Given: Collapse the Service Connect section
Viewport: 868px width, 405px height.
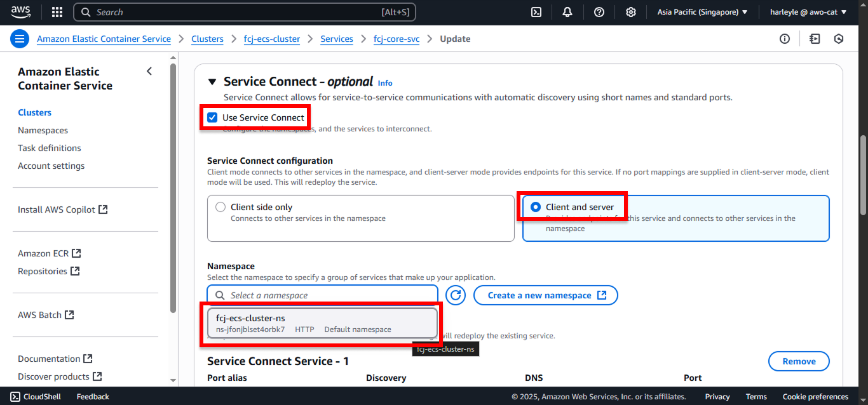Looking at the screenshot, I should click(x=212, y=82).
